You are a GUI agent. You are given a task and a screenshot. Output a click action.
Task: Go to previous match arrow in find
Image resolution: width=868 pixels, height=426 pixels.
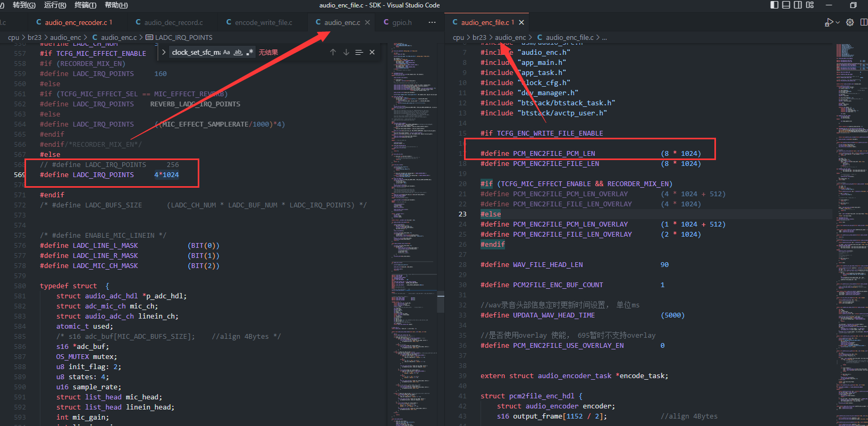coord(333,52)
